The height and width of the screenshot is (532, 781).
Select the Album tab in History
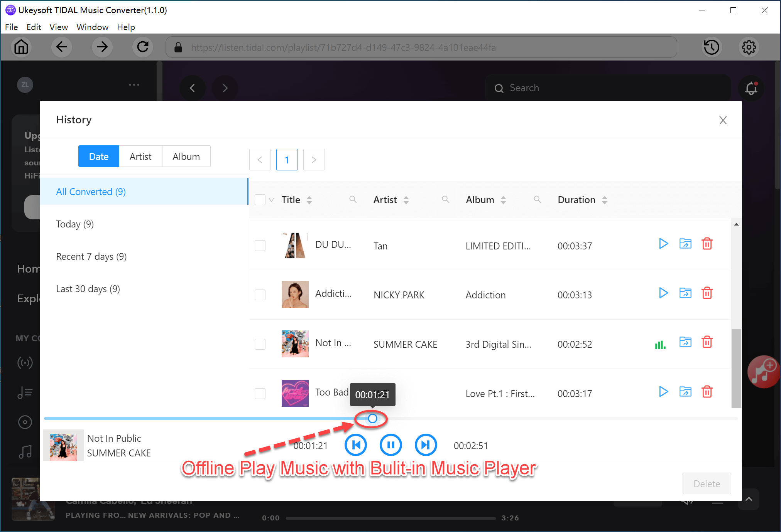click(x=186, y=157)
